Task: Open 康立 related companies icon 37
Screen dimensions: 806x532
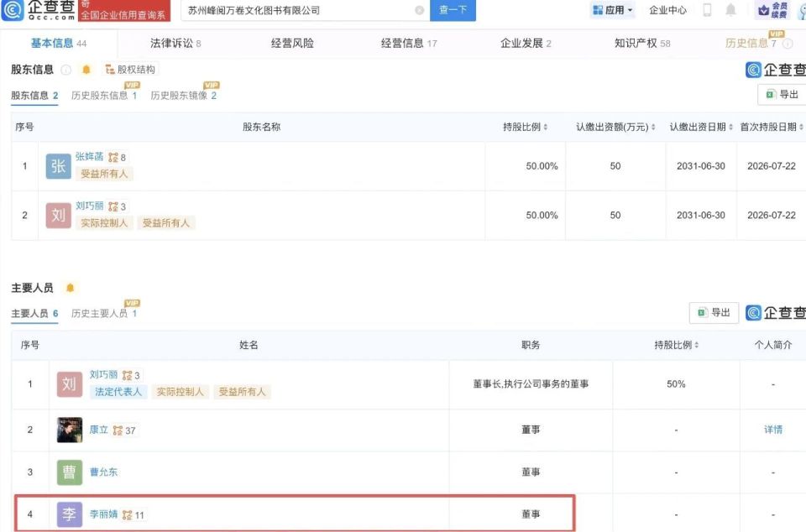Action: coord(124,430)
